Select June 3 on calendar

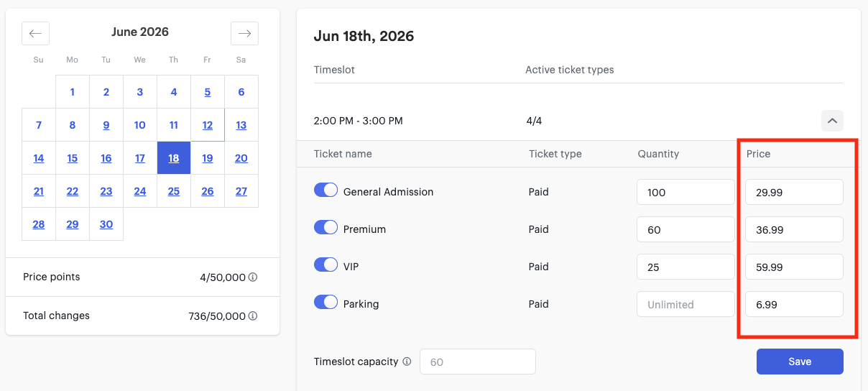(x=140, y=92)
